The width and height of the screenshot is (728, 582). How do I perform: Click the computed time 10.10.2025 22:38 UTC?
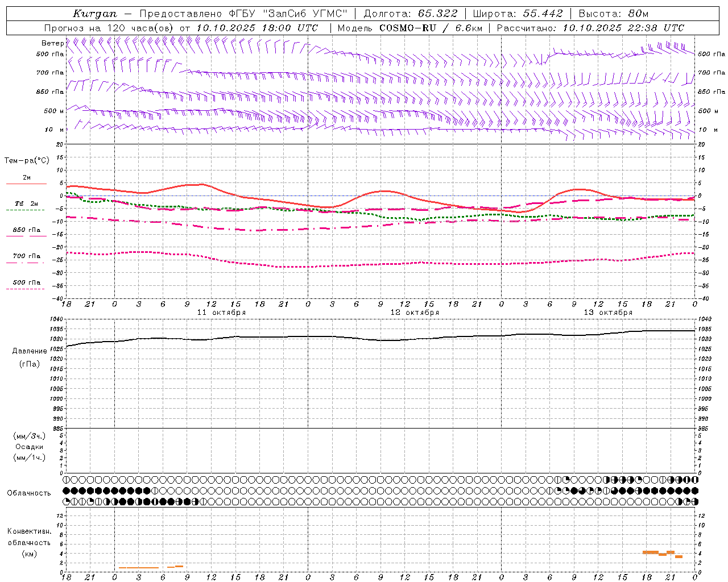(x=623, y=28)
